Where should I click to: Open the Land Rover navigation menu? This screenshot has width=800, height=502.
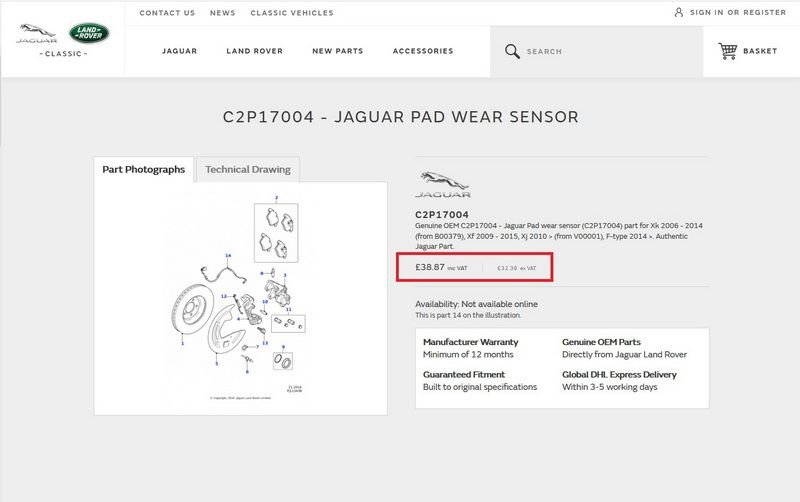(254, 51)
